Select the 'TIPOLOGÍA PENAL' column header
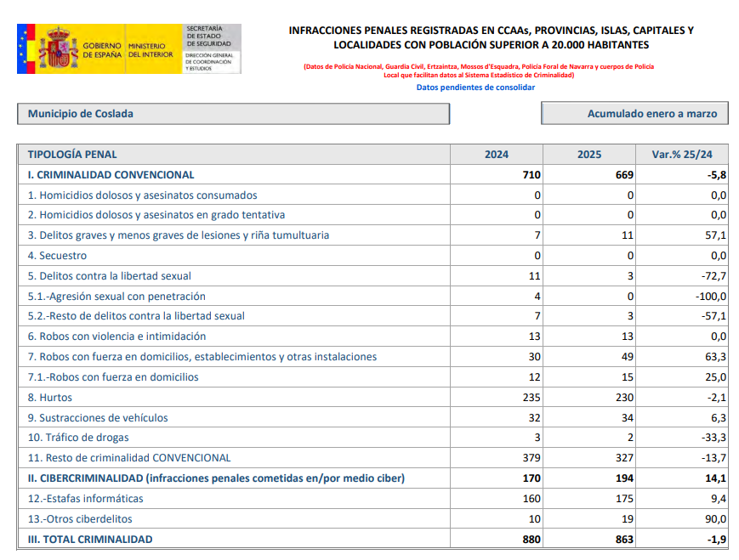Viewport: 739px width, 560px height. click(x=72, y=155)
